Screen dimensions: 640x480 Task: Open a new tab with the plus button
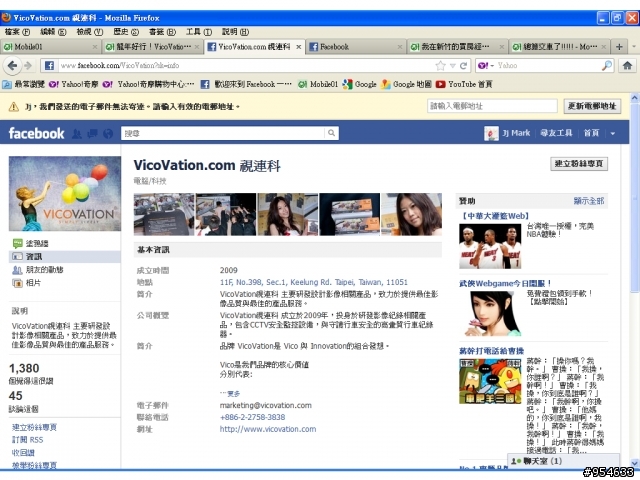619,47
